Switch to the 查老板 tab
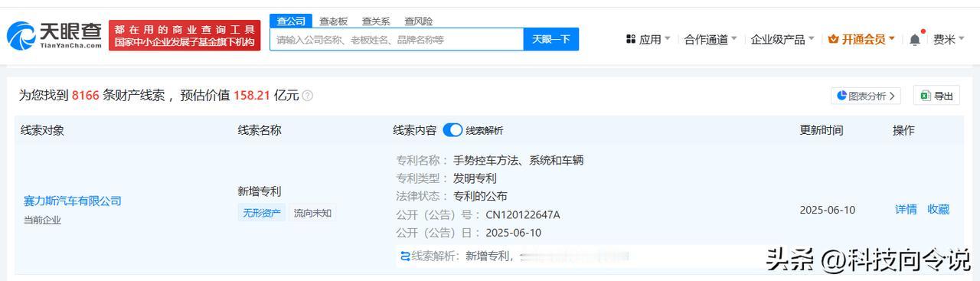This screenshot has height=281, width=980. click(x=333, y=21)
